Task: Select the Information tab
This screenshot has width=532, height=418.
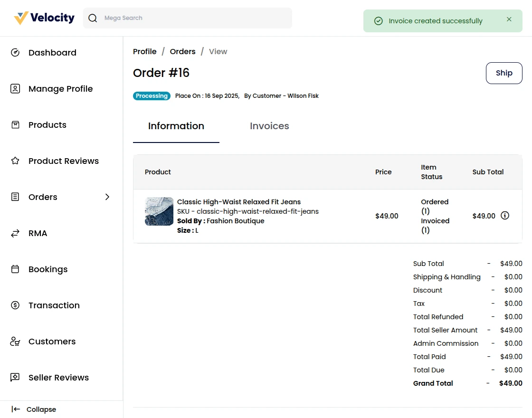Action: (176, 126)
